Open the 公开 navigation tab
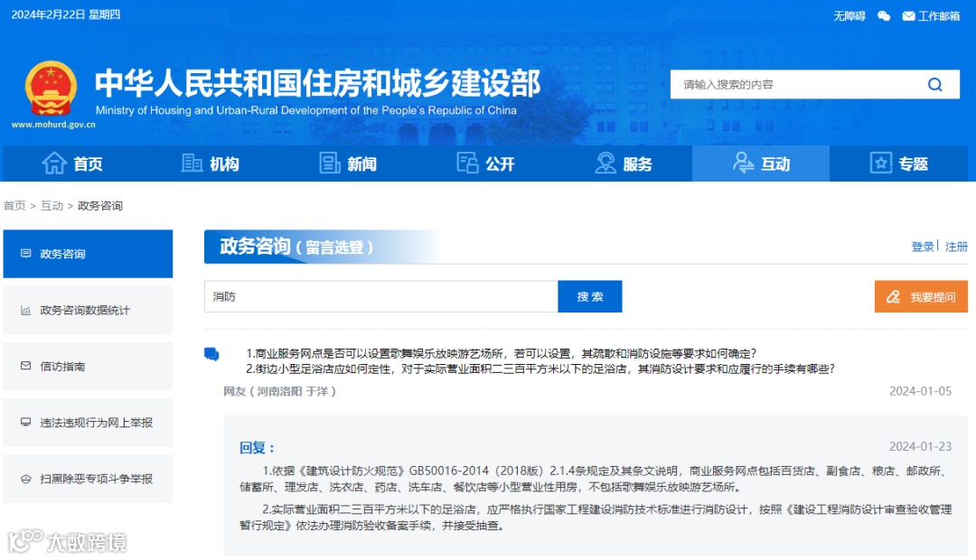This screenshot has height=560, width=976. [485, 163]
